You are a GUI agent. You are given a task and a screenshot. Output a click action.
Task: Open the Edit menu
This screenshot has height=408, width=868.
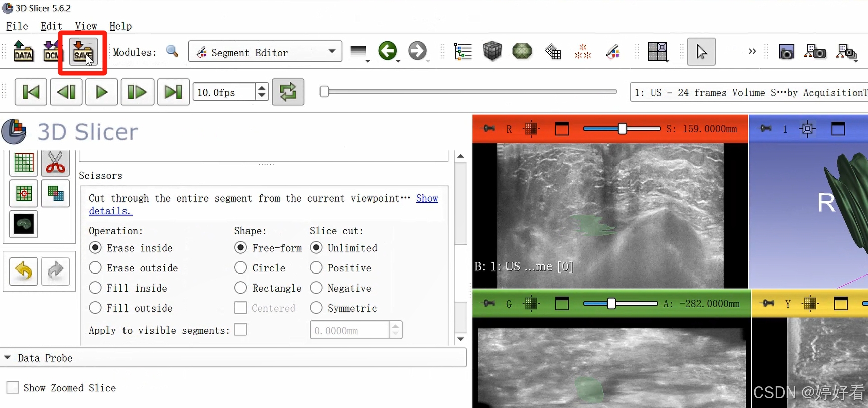click(x=51, y=26)
